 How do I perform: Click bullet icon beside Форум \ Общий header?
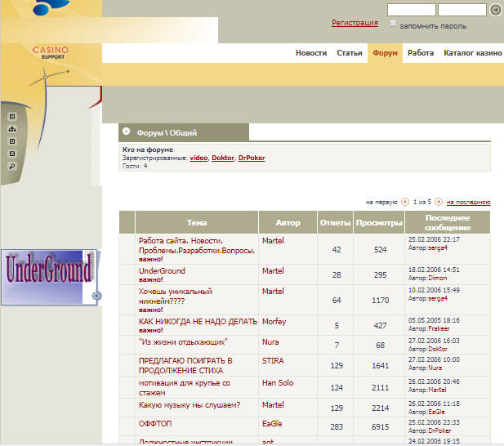127,132
